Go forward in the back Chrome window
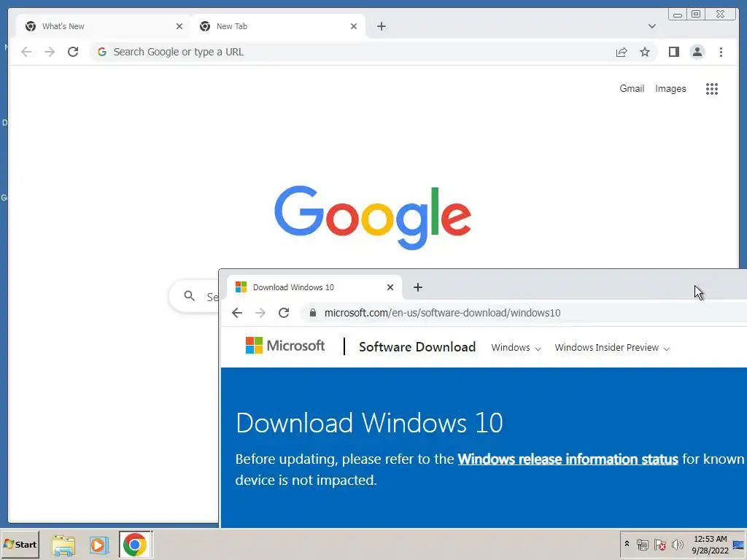 click(50, 52)
